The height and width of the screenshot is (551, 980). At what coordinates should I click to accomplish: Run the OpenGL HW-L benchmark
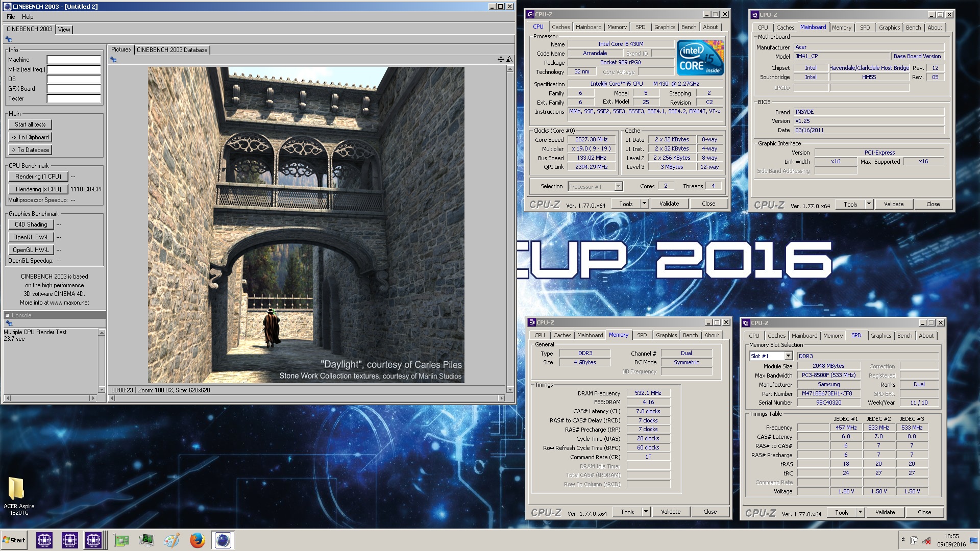pos(31,250)
